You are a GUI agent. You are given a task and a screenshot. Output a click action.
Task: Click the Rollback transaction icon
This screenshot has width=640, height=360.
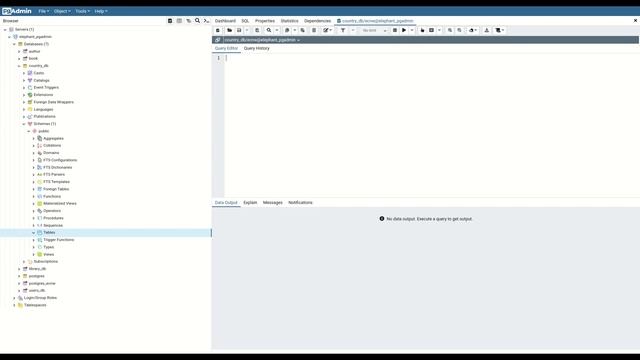coord(459,30)
